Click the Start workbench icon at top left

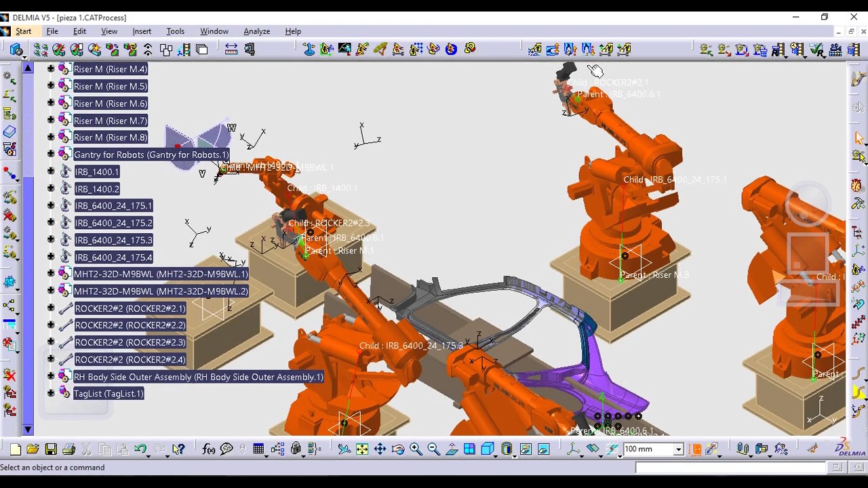coord(16,49)
